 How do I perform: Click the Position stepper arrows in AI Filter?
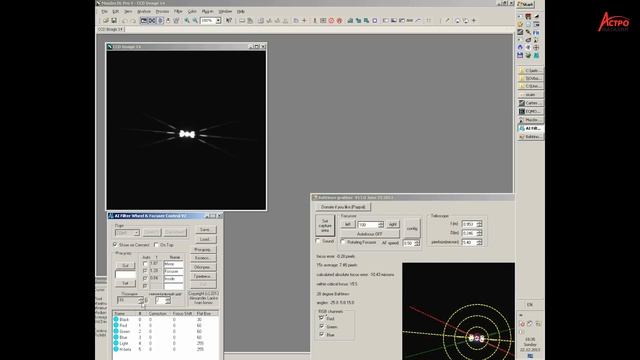coord(141,300)
